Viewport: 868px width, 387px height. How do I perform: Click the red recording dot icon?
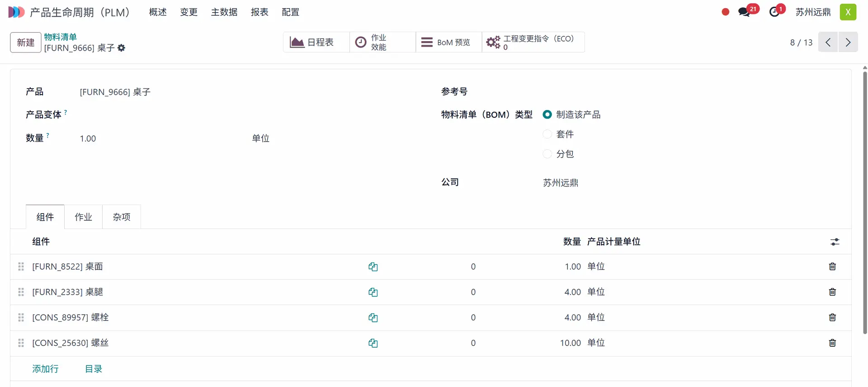pyautogui.click(x=726, y=12)
